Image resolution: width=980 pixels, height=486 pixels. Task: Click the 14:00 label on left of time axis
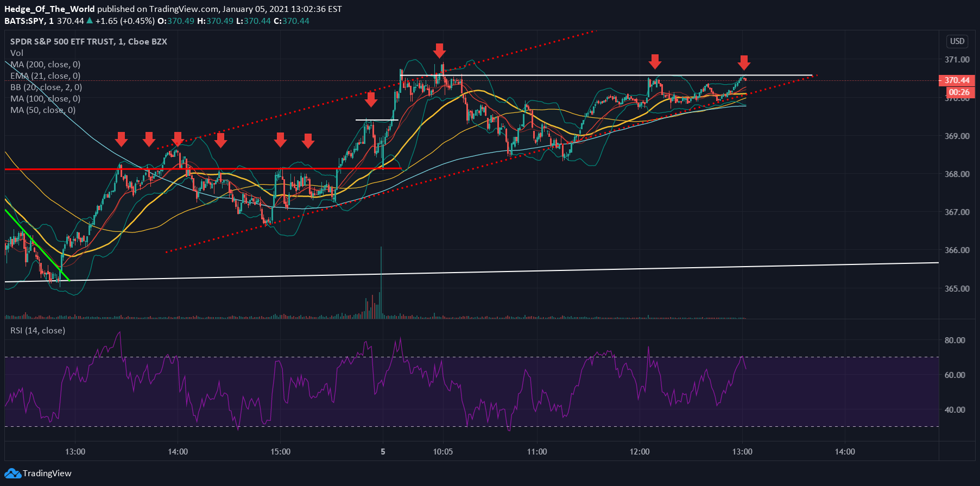(x=178, y=452)
